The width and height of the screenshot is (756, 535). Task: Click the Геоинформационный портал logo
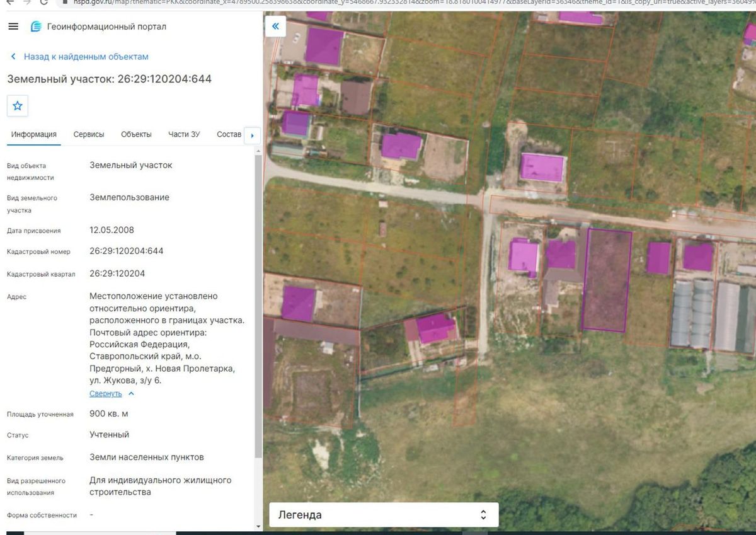[x=98, y=27]
